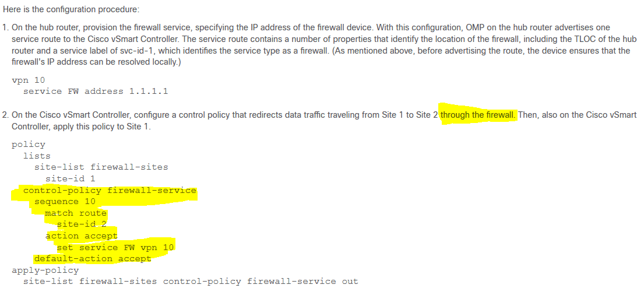Click the "lists" code line
644x288 pixels.
click(37, 156)
